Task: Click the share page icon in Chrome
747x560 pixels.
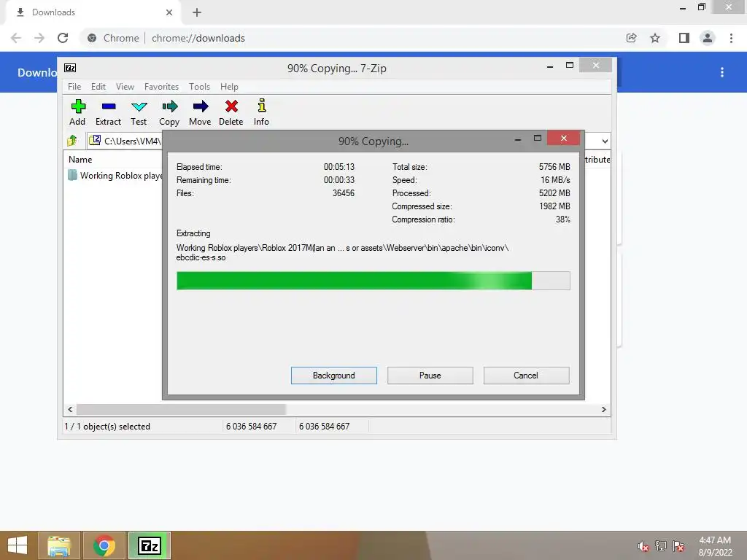Action: [x=631, y=38]
